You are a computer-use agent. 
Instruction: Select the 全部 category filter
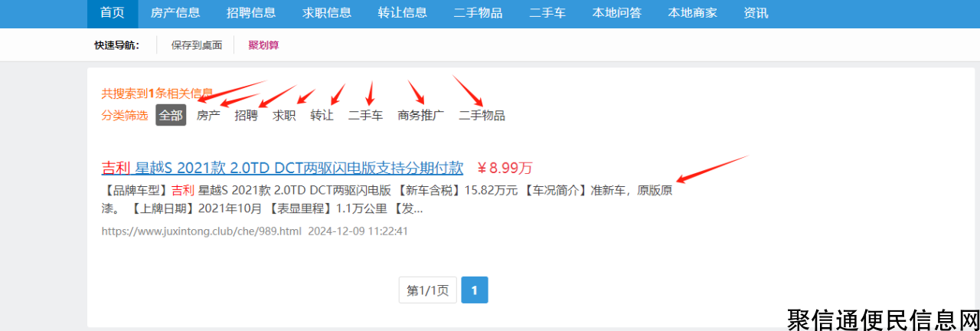point(171,116)
